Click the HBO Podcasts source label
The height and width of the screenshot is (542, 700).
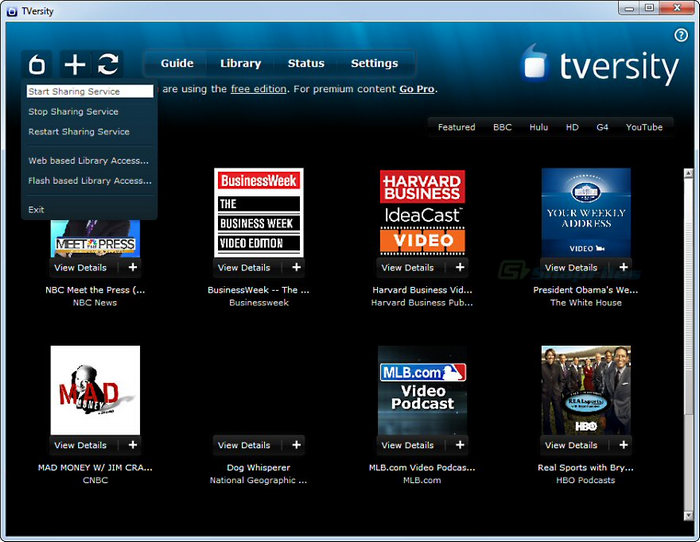[586, 480]
